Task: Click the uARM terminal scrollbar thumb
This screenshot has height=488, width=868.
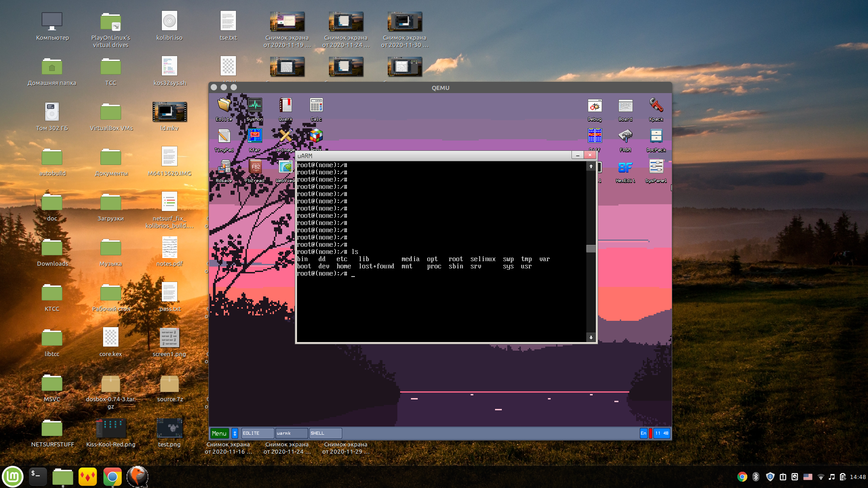Action: coord(590,249)
